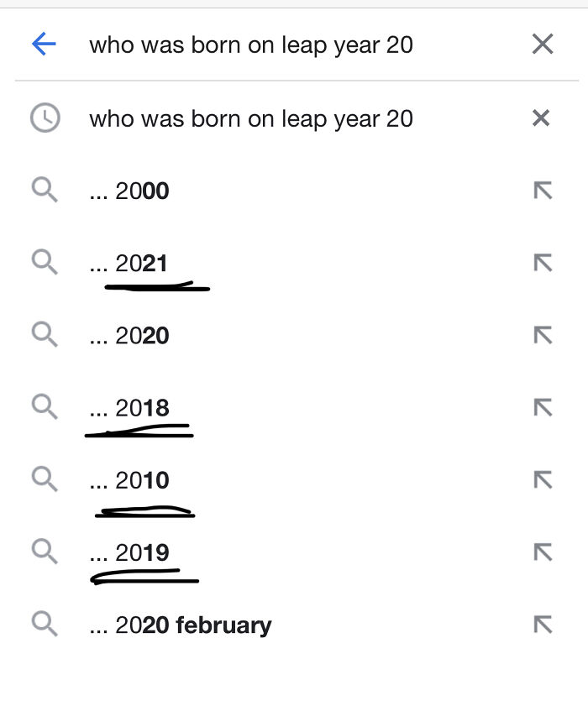
Task: Click the magnifier icon next to 2000 suggestion
Action: tap(46, 191)
